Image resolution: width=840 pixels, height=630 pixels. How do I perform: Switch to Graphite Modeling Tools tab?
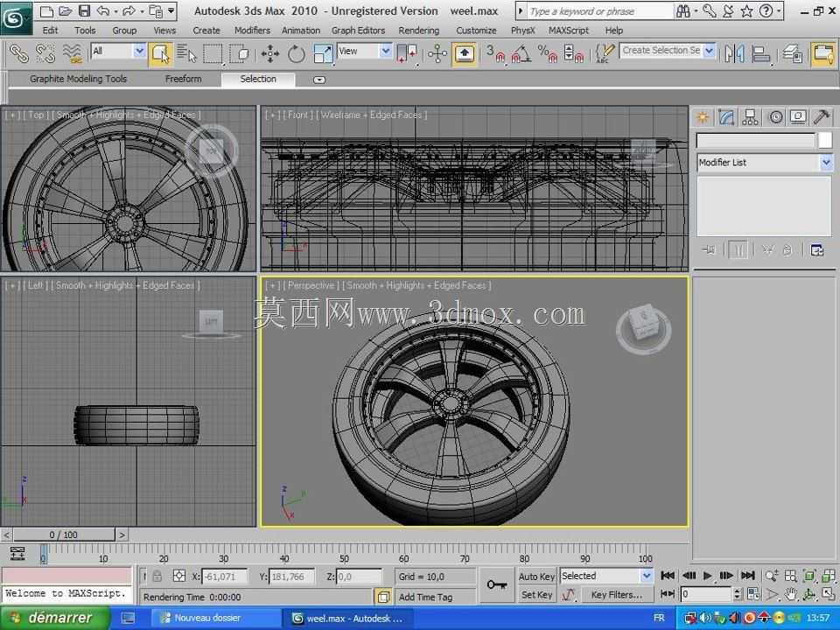78,79
